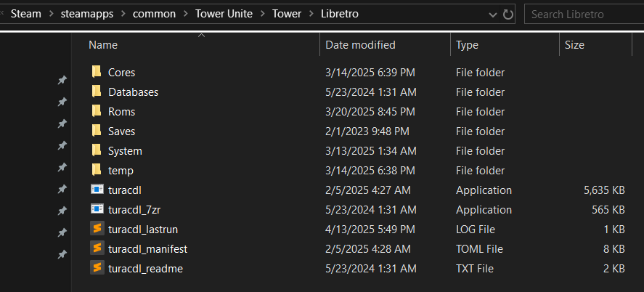Image resolution: width=644 pixels, height=292 pixels.
Task: Click the TXT File type cell
Action: pos(475,269)
